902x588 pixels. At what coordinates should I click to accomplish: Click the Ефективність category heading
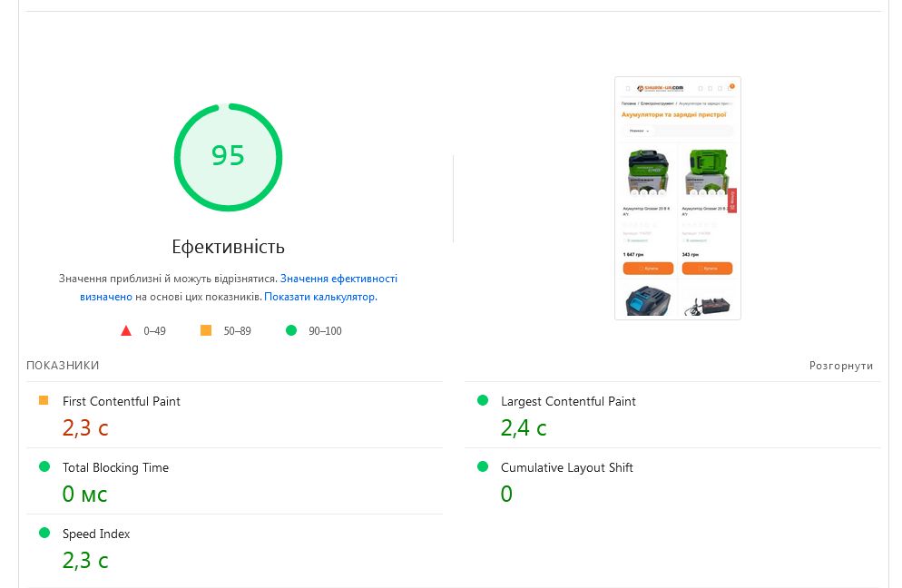tap(228, 247)
